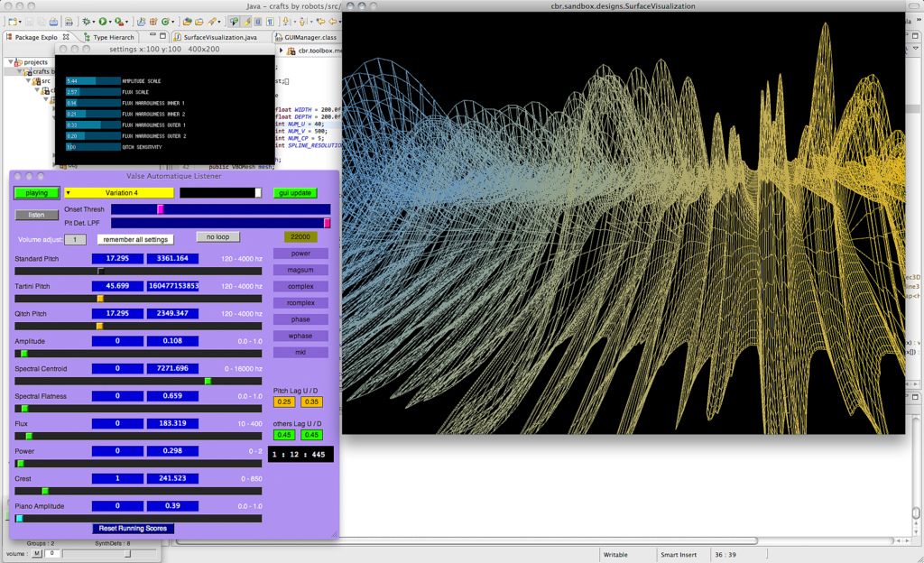Open dropdown arrow next to Search icon
This screenshot has width=924, height=563.
[x=219, y=23]
